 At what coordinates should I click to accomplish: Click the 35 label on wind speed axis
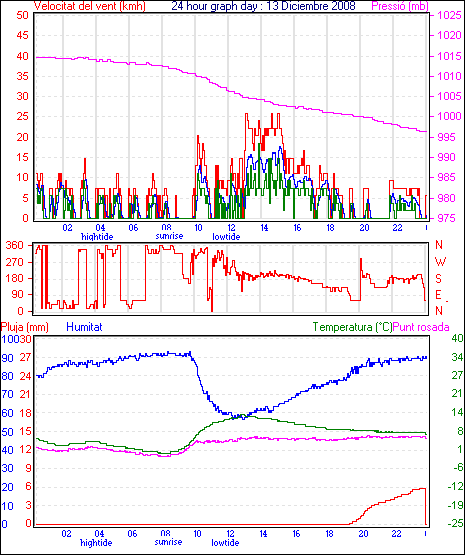point(22,76)
